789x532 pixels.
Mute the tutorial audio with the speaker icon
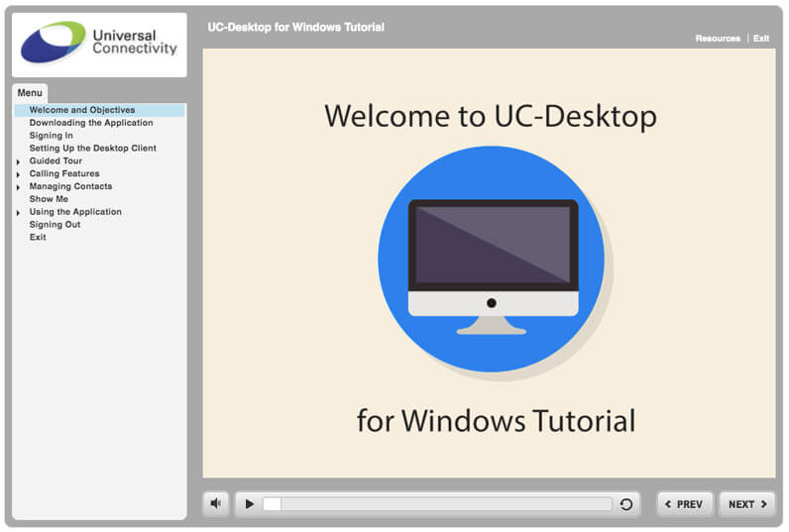click(x=216, y=504)
